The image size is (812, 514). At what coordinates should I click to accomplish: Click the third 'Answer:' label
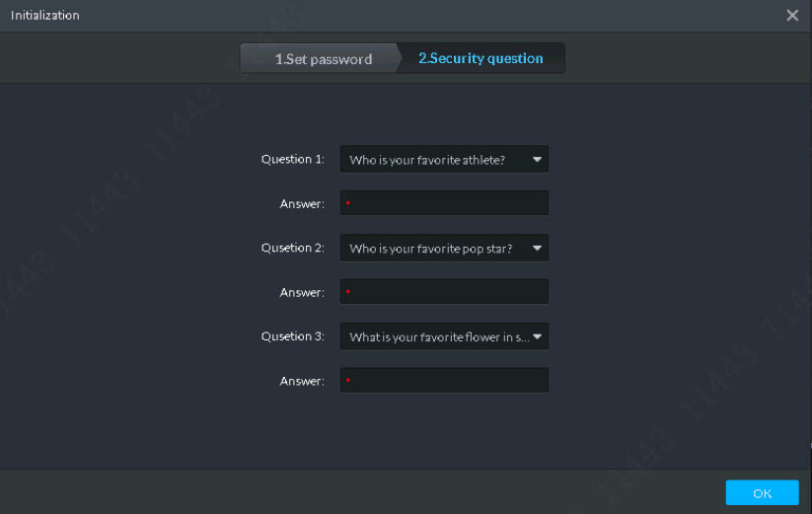[x=302, y=382]
